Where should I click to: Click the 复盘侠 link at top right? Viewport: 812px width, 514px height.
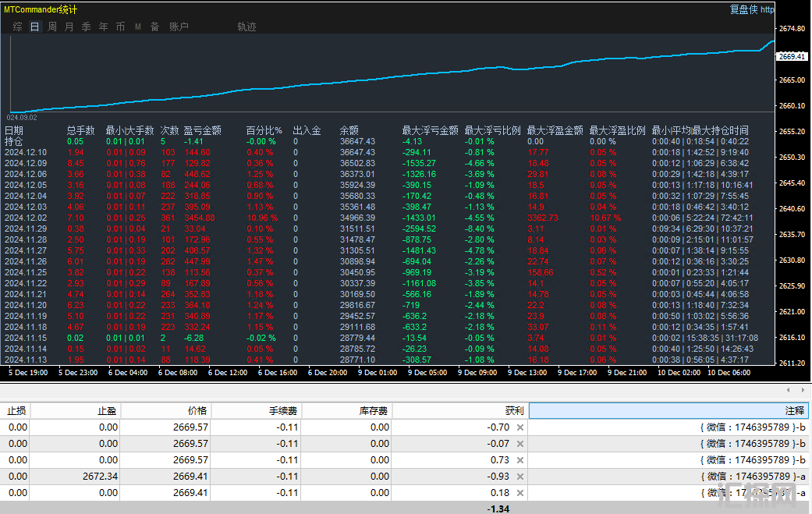[743, 9]
